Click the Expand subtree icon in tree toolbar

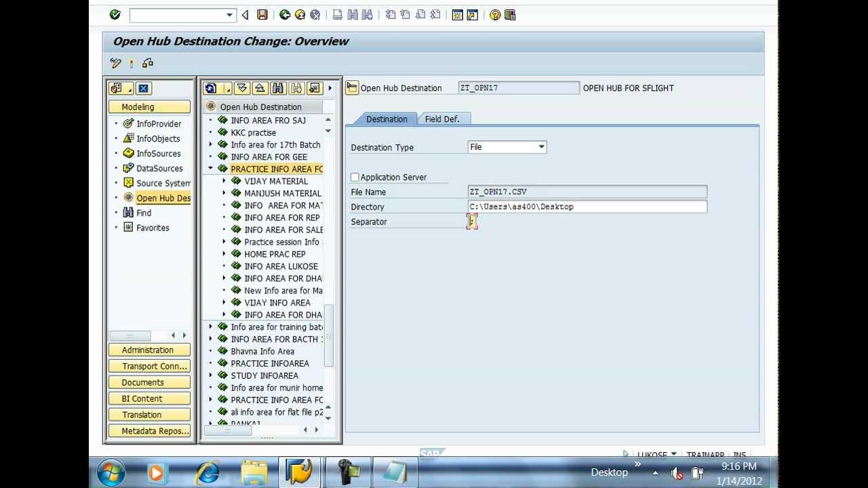click(242, 88)
